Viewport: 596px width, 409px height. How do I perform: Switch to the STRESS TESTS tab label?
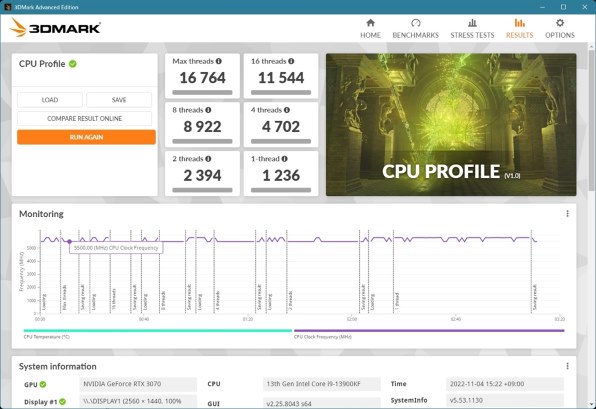(x=472, y=35)
